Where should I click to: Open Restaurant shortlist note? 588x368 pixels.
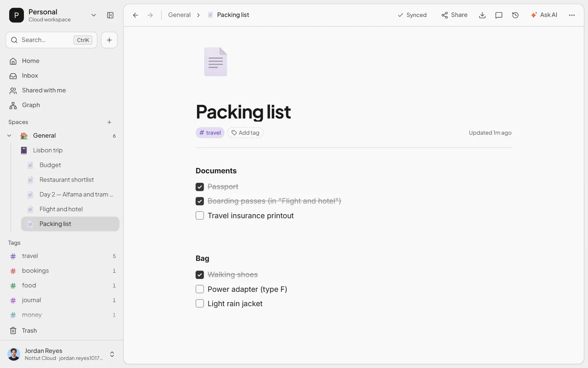point(70,180)
